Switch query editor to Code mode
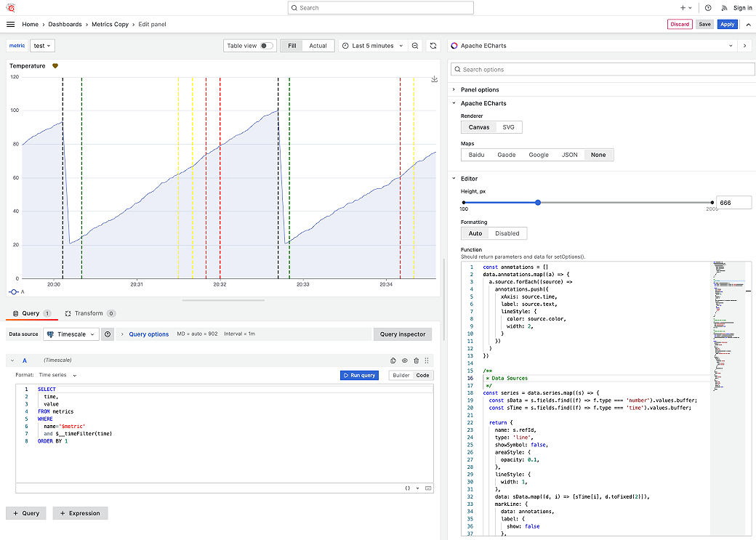This screenshot has width=756, height=540. click(423, 375)
